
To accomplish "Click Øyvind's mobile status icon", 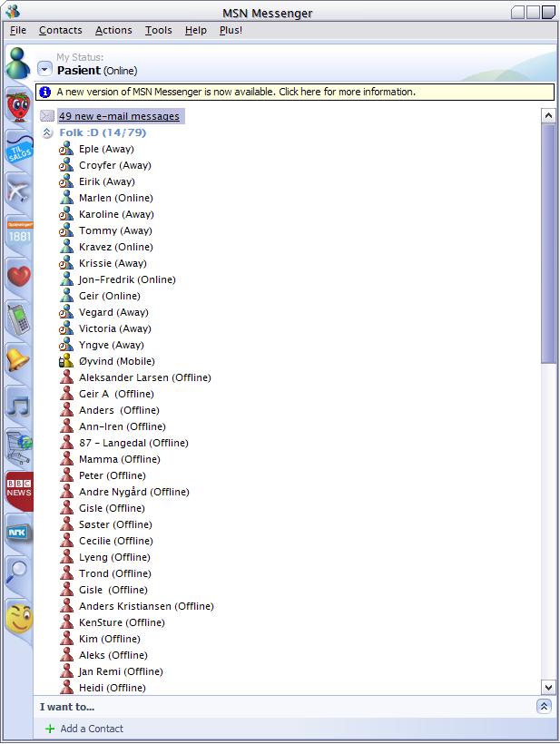I will [x=66, y=360].
